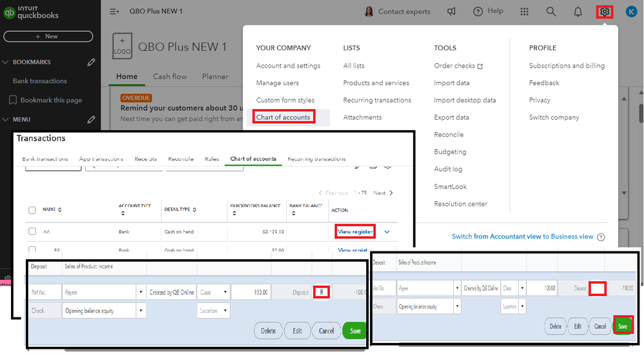Open the Location dropdown in the R-marked register

[225, 310]
